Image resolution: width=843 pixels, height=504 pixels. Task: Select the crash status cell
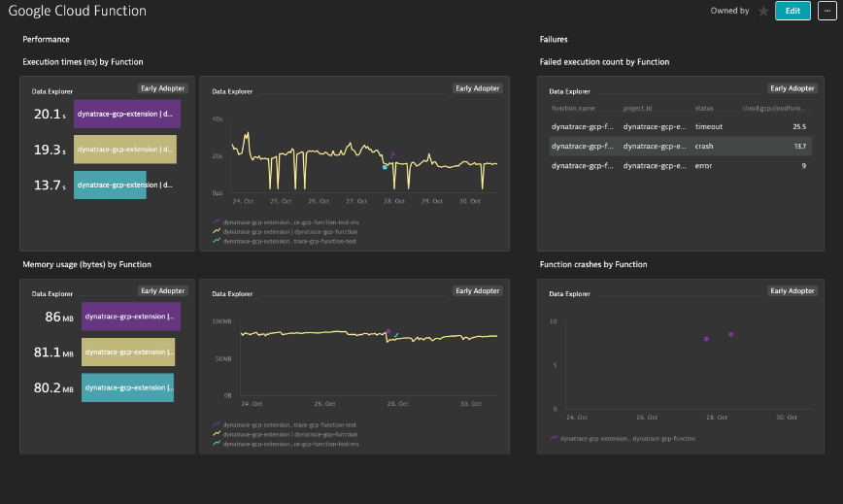pyautogui.click(x=704, y=146)
